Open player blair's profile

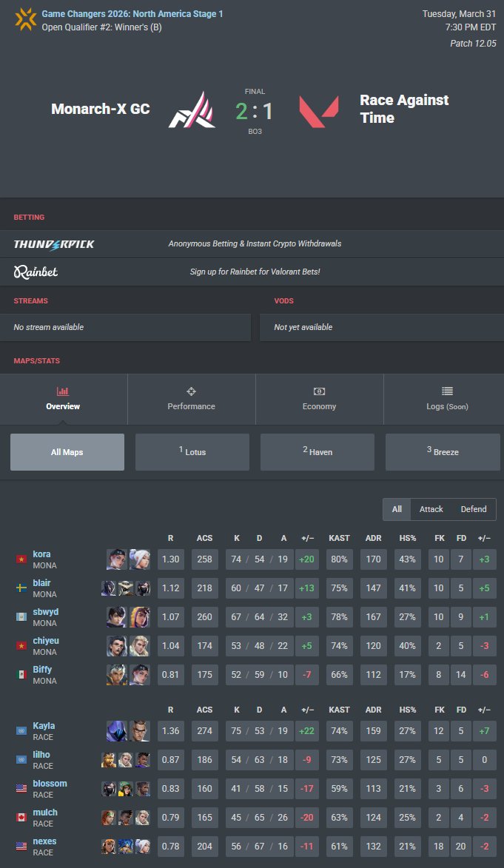point(41,583)
